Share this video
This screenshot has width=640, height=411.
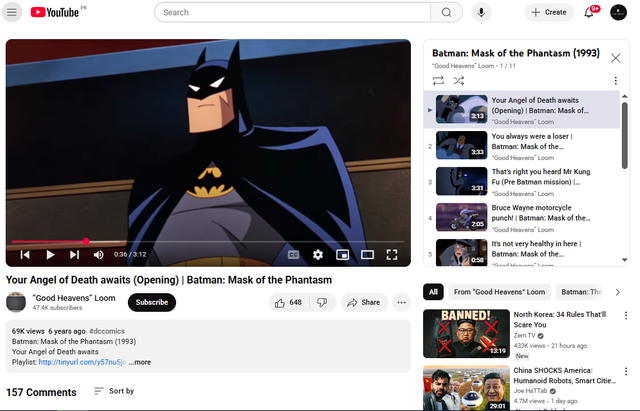(364, 302)
